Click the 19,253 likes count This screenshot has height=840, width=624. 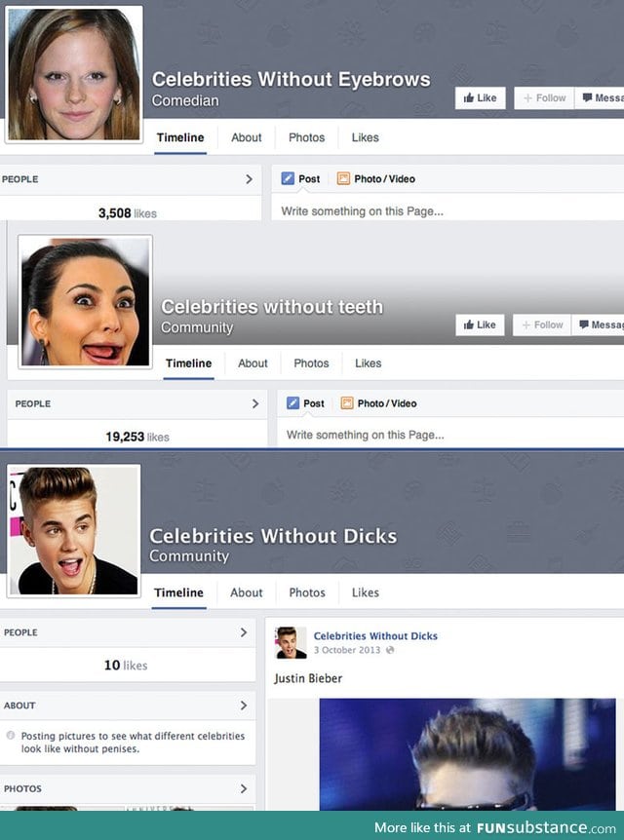tap(137, 438)
